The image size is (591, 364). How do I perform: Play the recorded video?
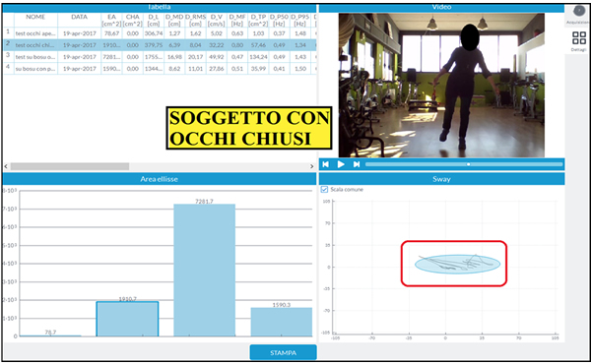tap(341, 164)
